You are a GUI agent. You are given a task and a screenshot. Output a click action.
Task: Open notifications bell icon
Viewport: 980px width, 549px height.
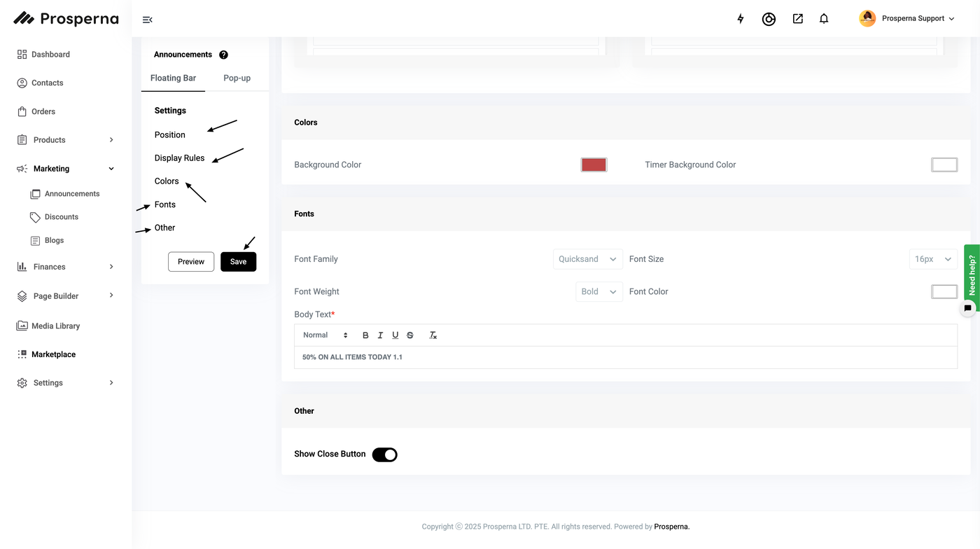tap(824, 19)
